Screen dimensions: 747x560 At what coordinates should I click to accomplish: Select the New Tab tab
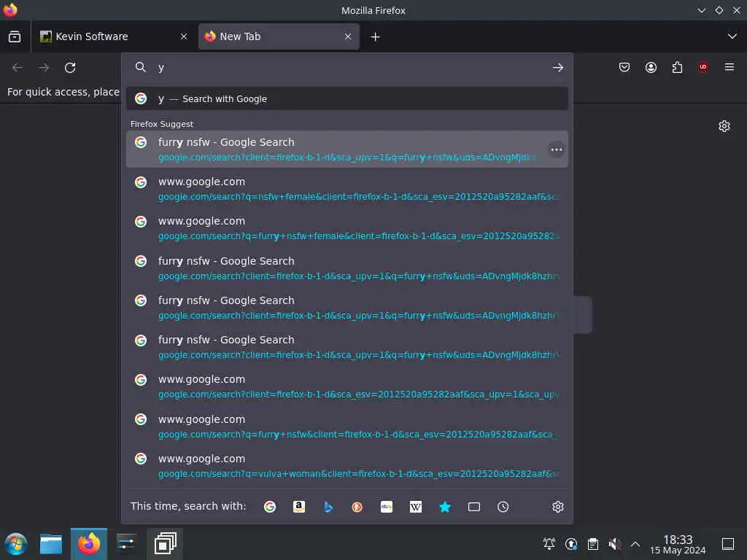[x=279, y=36]
